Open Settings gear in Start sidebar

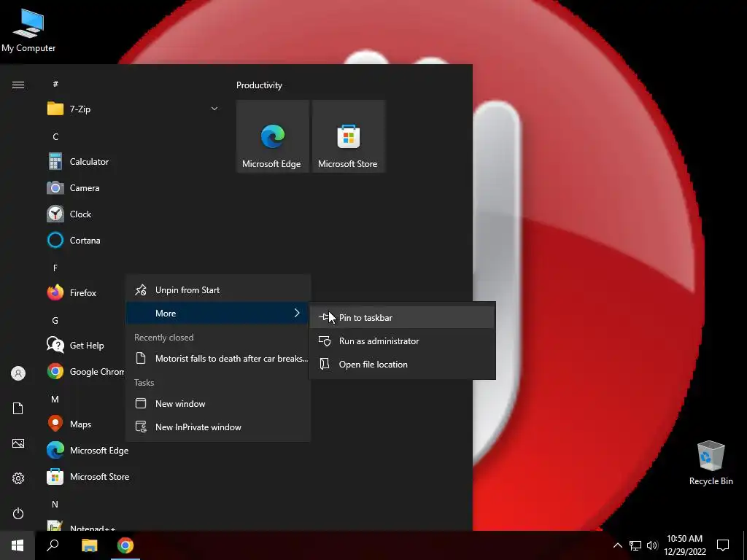(18, 478)
